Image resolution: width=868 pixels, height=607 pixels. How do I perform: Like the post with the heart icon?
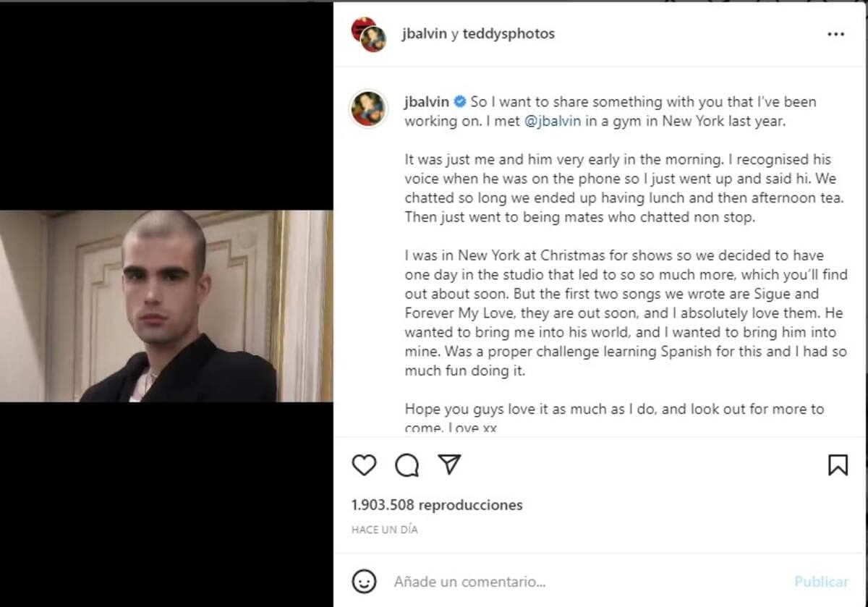coord(364,464)
